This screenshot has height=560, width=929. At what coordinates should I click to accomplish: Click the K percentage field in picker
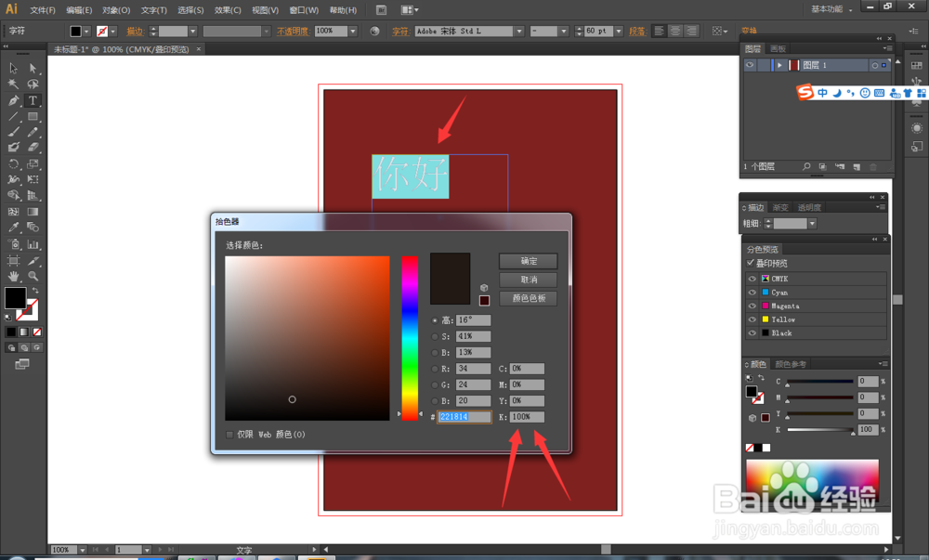tap(527, 417)
